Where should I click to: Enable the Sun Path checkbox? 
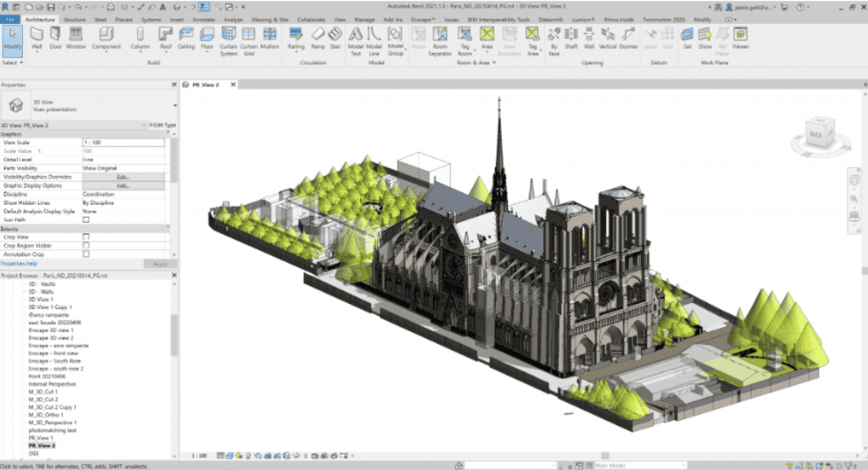pyautogui.click(x=86, y=219)
